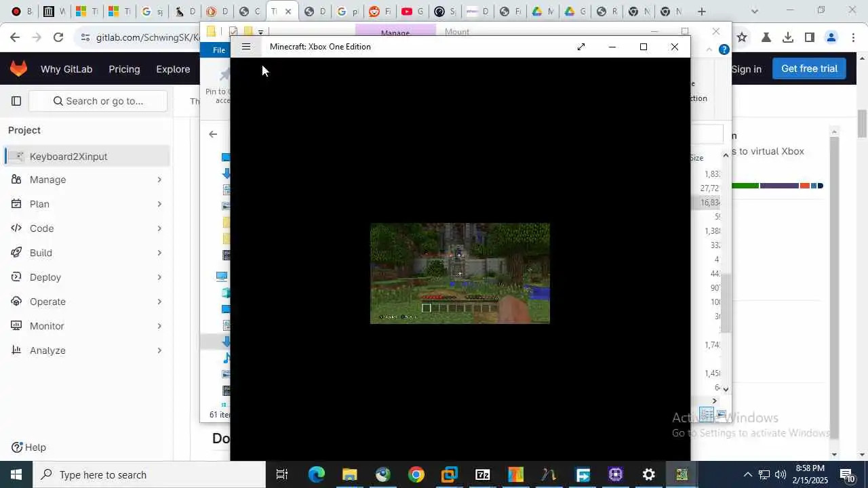Toggle the GitLab sidebar collapse icon
The image size is (868, 488).
click(x=16, y=101)
